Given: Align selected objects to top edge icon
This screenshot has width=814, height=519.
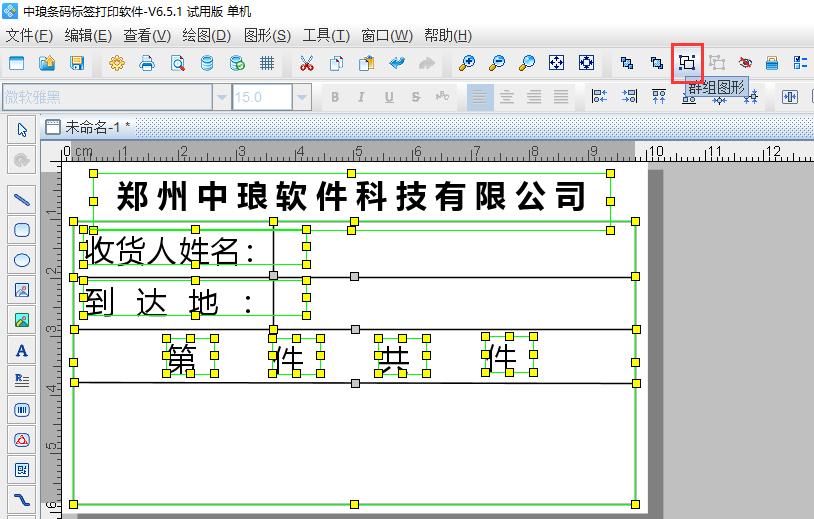Looking at the screenshot, I should pos(659,97).
